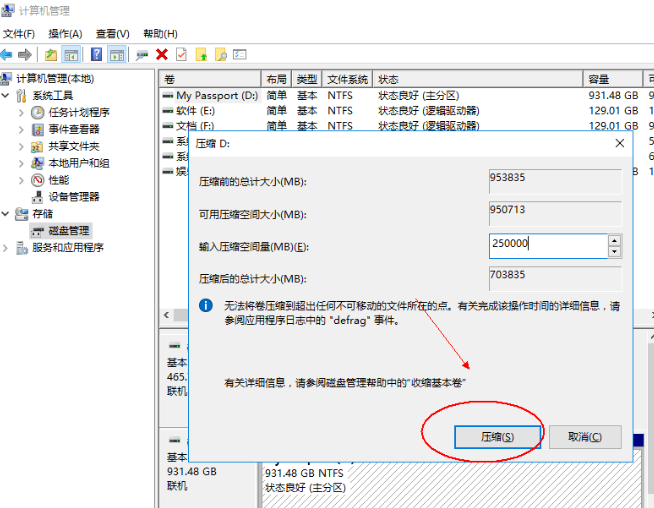This screenshot has height=508, width=654.
Task: Open the 查看(V) menu
Action: click(113, 33)
